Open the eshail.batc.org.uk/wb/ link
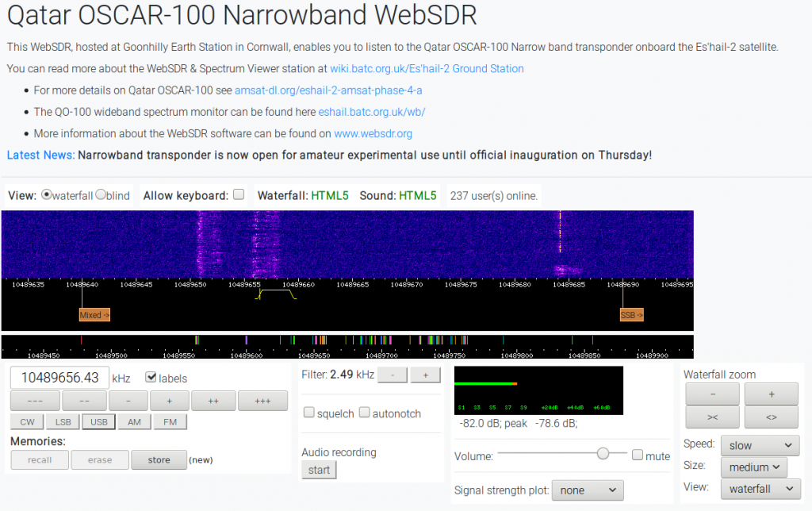The height and width of the screenshot is (511, 812). [x=372, y=112]
